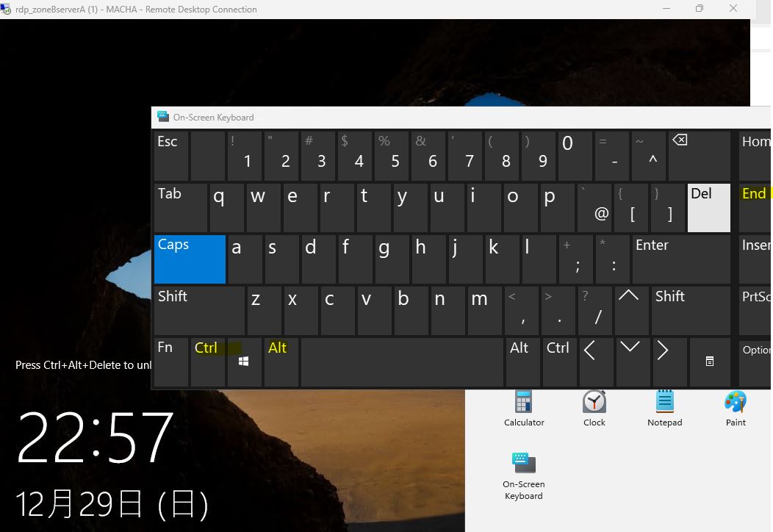This screenshot has height=532, width=773.
Task: Toggle the Fn key
Action: pos(171,362)
